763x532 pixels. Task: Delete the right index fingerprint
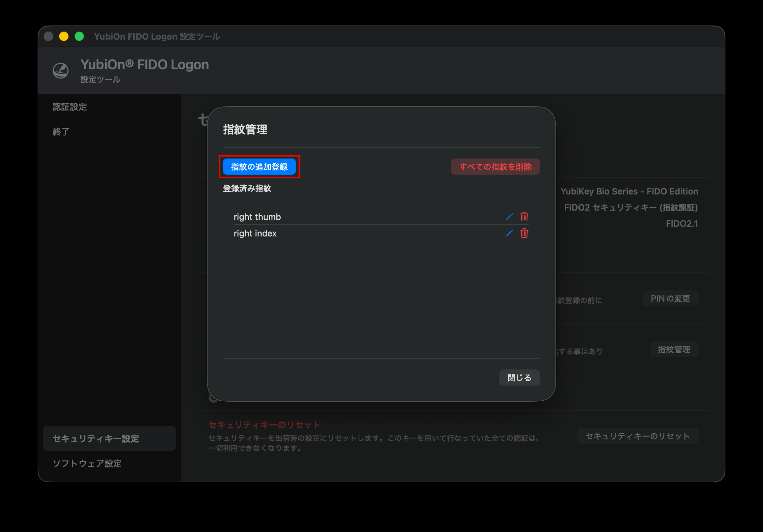(524, 233)
